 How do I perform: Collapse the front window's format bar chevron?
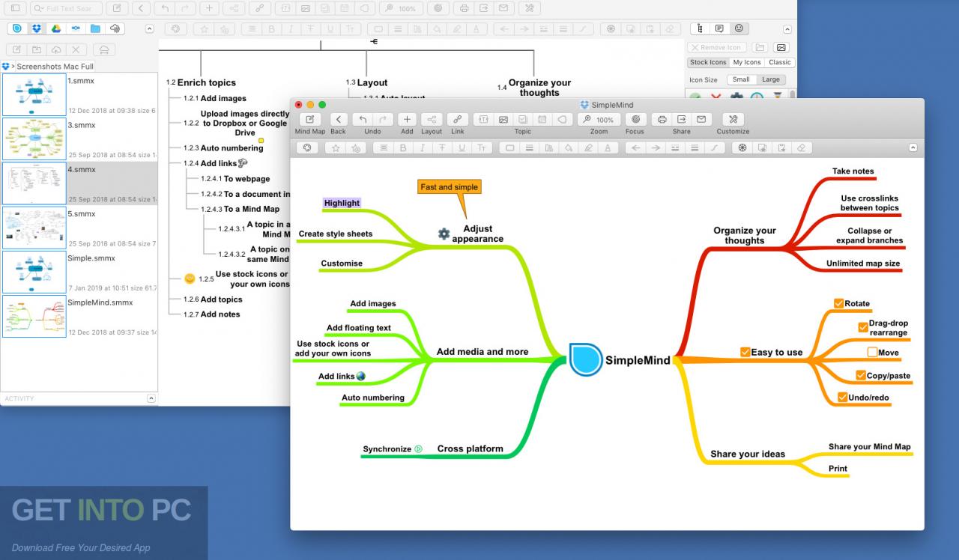[x=912, y=147]
